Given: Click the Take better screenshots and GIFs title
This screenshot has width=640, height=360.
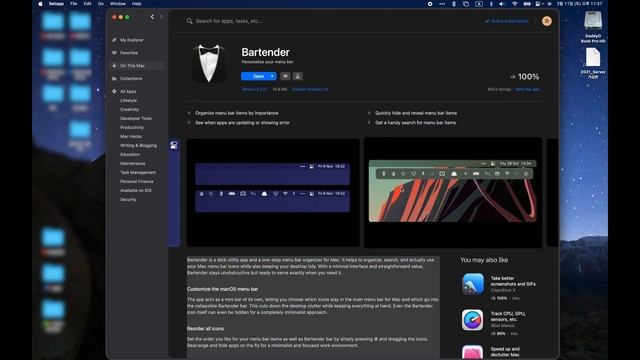Looking at the screenshot, I should pyautogui.click(x=513, y=281).
